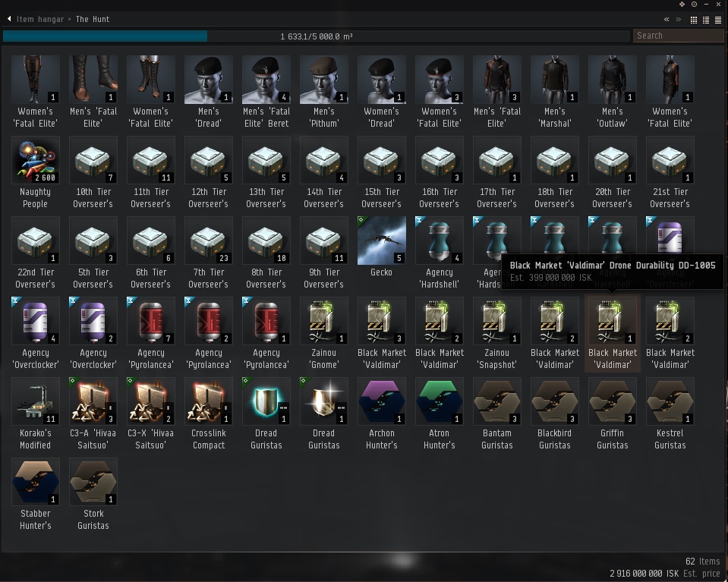Choose the Blackbird Guristas SKIN
728x582 pixels.
tap(554, 414)
